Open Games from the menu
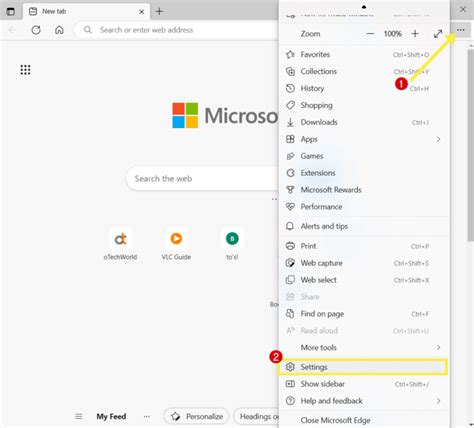This screenshot has height=428, width=474. click(364, 156)
